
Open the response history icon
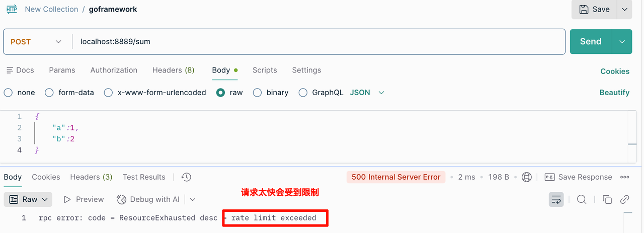[x=186, y=177]
